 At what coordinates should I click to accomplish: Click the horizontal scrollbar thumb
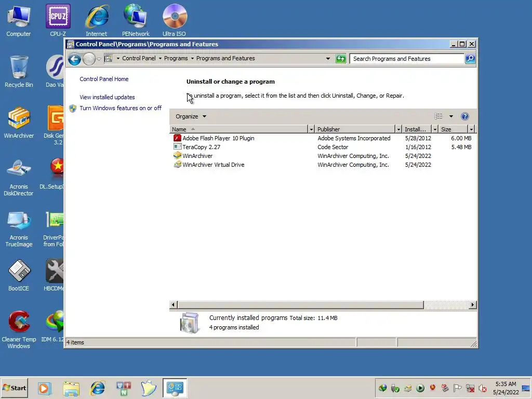click(x=301, y=304)
